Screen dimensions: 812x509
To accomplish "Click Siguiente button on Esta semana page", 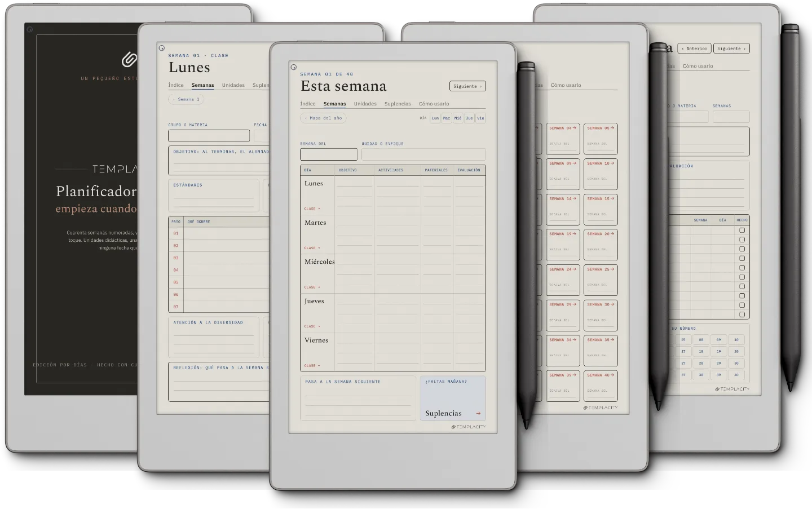I will click(467, 86).
